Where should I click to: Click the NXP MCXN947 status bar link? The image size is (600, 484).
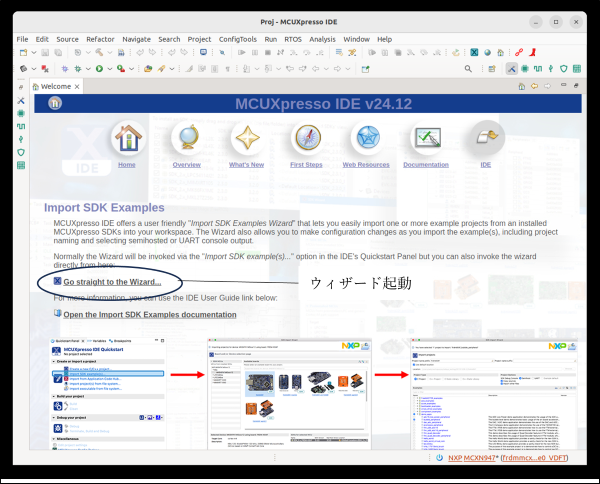pyautogui.click(x=478, y=458)
